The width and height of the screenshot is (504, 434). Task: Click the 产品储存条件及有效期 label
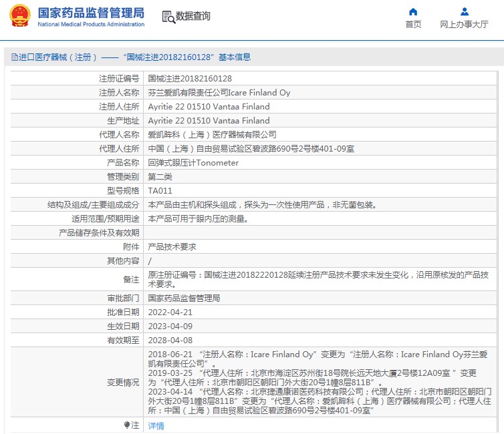[x=99, y=233]
